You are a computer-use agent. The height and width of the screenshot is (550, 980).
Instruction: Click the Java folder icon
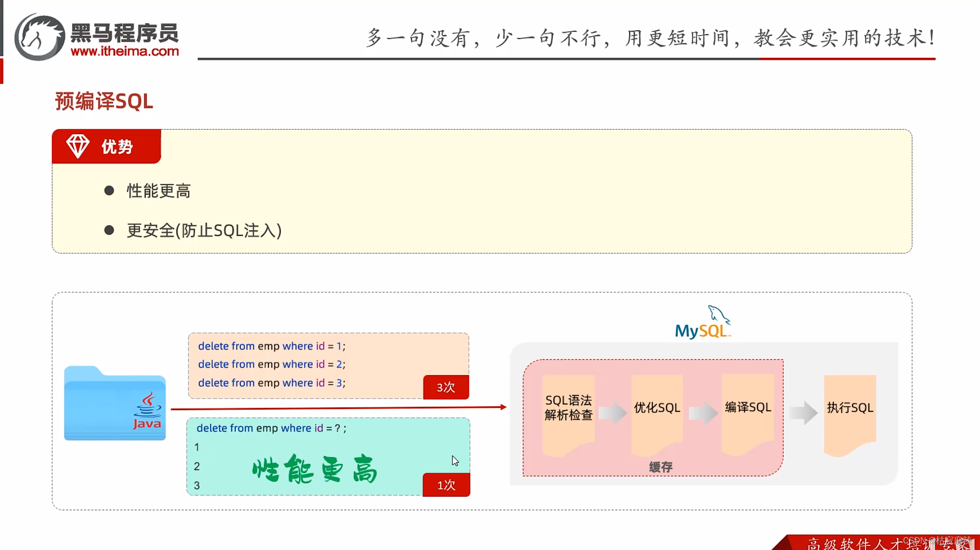(x=115, y=403)
